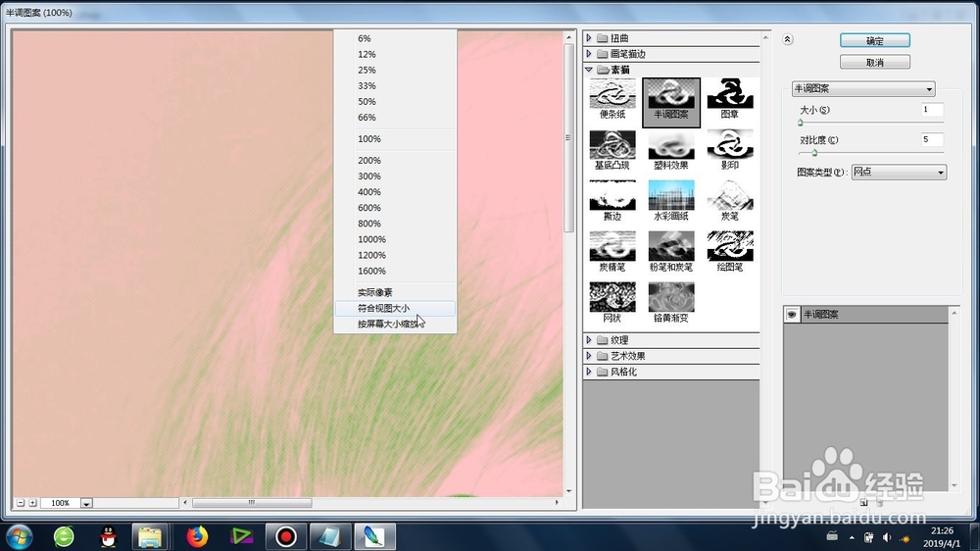Select the 基底凸现 filter thumbnail
Image resolution: width=980 pixels, height=551 pixels.
point(612,150)
